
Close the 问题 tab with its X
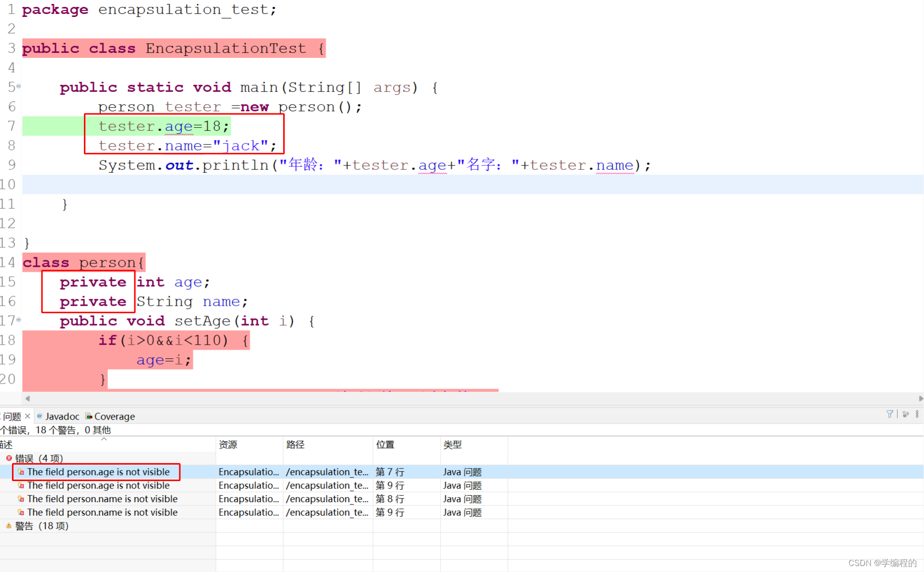tap(27, 416)
